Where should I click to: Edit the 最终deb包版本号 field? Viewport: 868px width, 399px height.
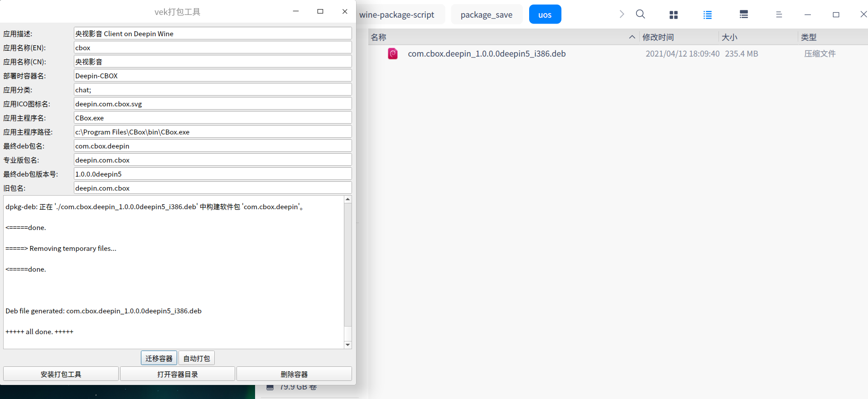(x=212, y=174)
